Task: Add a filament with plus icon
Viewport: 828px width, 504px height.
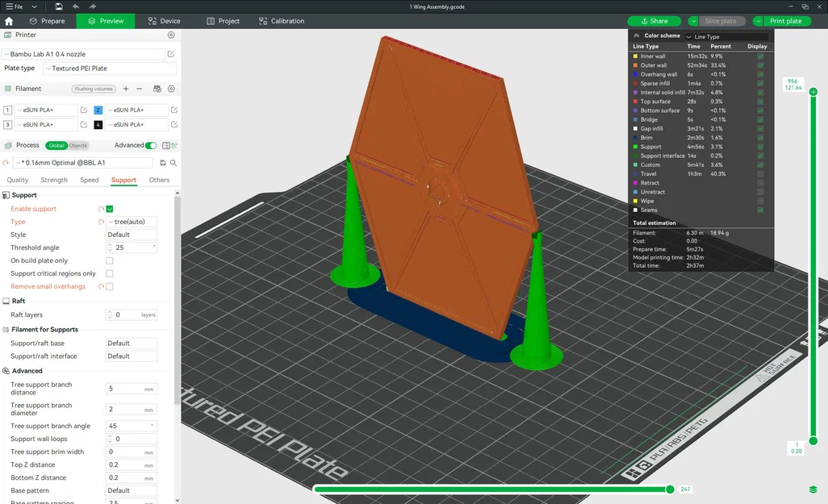Action: (126, 89)
